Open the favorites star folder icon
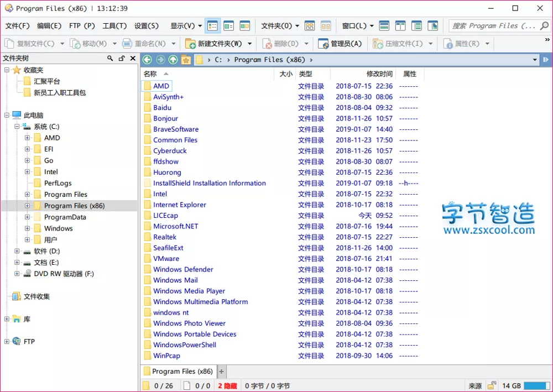The image size is (553, 392). (x=186, y=60)
